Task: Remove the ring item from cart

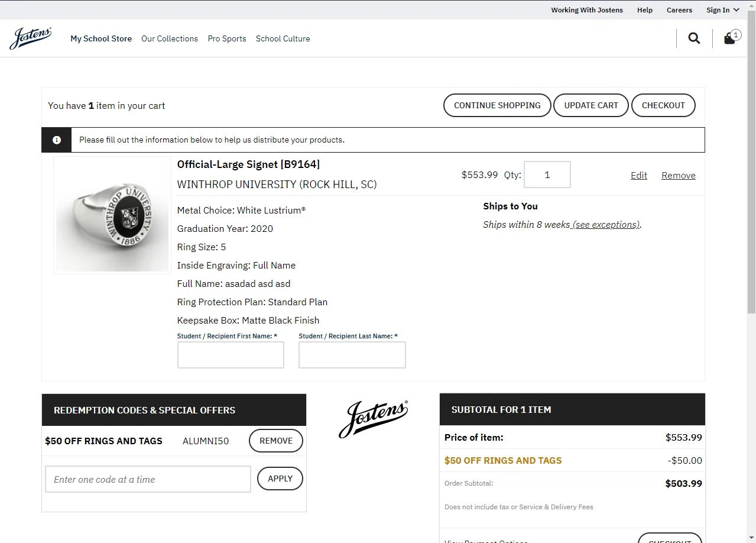Action: click(679, 175)
